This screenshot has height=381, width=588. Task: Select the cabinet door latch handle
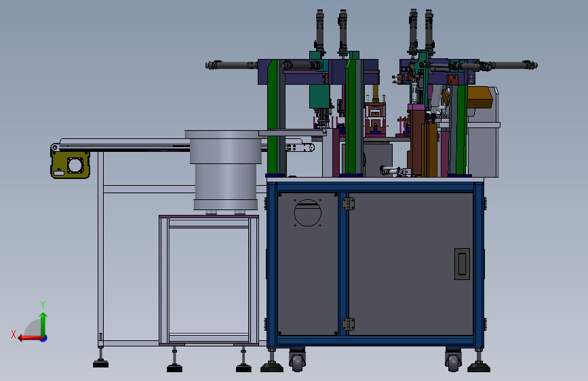462,264
